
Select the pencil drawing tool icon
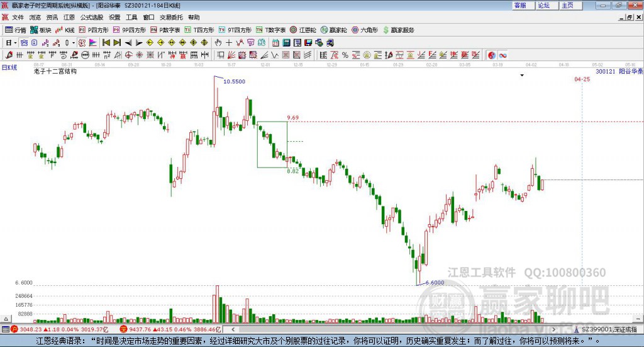click(9, 55)
